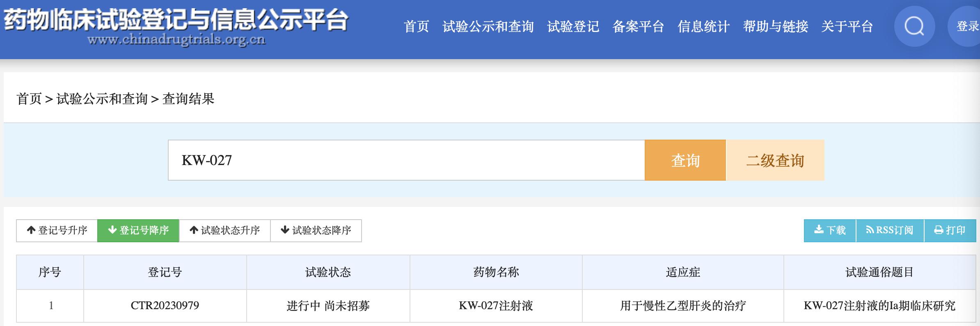Click row number 1 cell
Image resolution: width=980 pixels, height=326 pixels.
click(50, 306)
